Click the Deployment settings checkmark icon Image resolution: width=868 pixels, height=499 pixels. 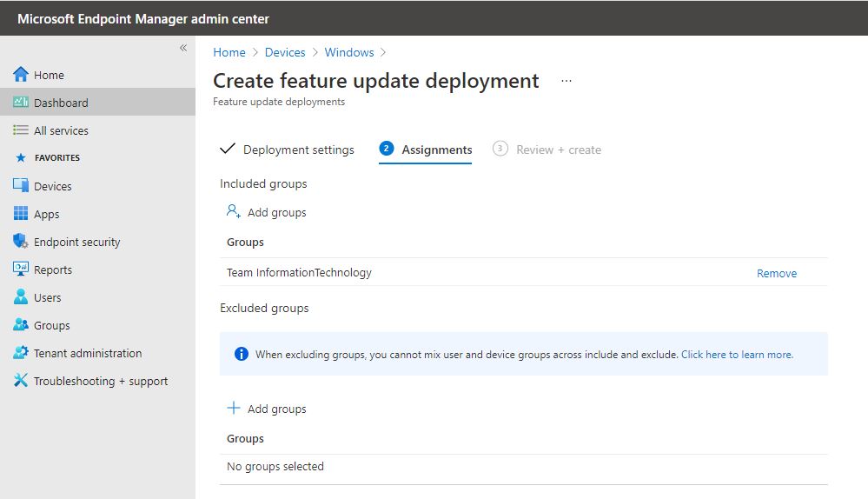pyautogui.click(x=228, y=149)
